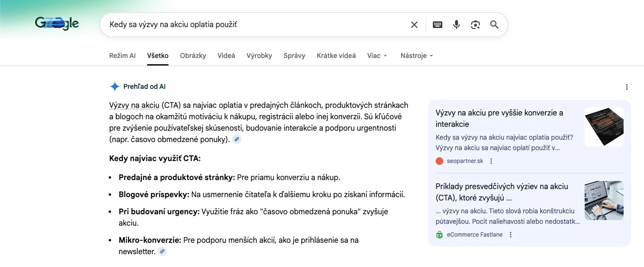Image resolution: width=644 pixels, height=267 pixels.
Task: Click the source link icon after newsletter bullet
Action: pyautogui.click(x=162, y=251)
